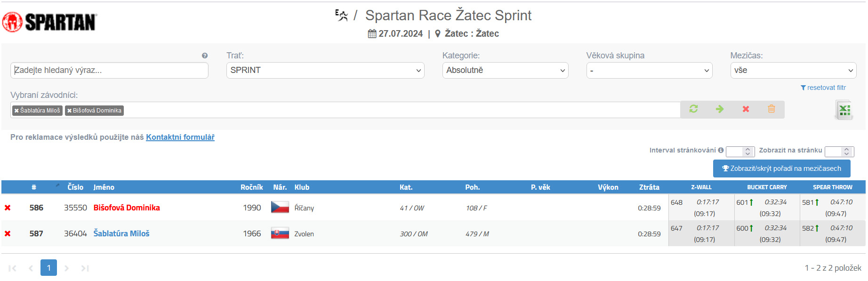Click the resetovat filtr link

tap(823, 88)
